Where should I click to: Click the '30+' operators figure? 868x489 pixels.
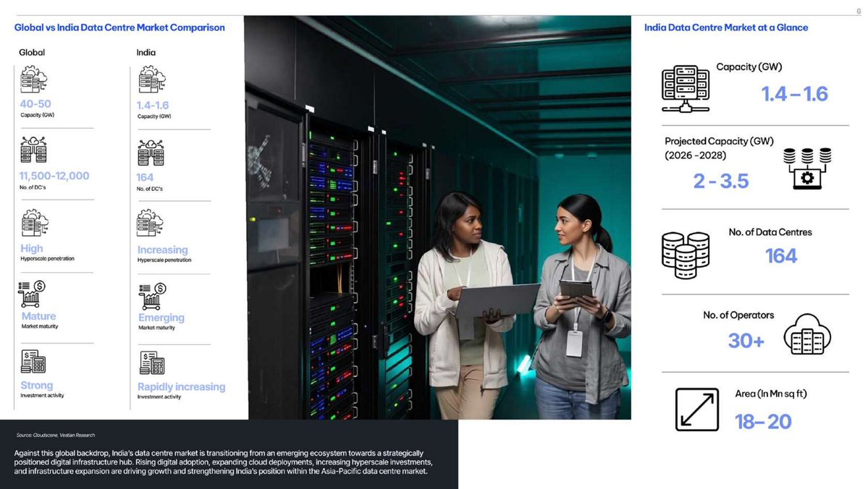pos(746,341)
